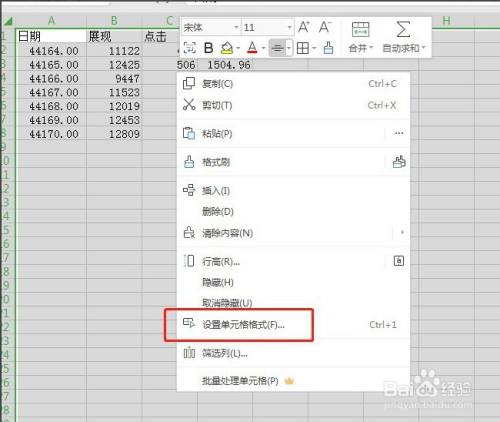500x422 pixels.
Task: Click the AutoSum sigma icon
Action: pos(403,29)
